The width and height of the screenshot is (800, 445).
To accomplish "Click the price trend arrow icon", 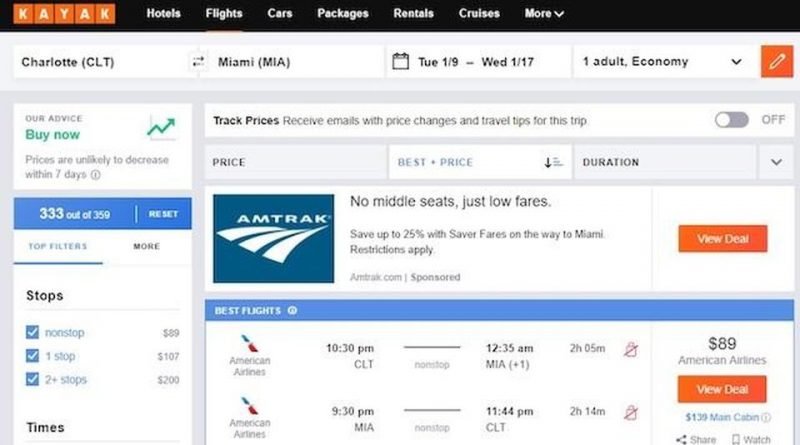I will [x=160, y=127].
